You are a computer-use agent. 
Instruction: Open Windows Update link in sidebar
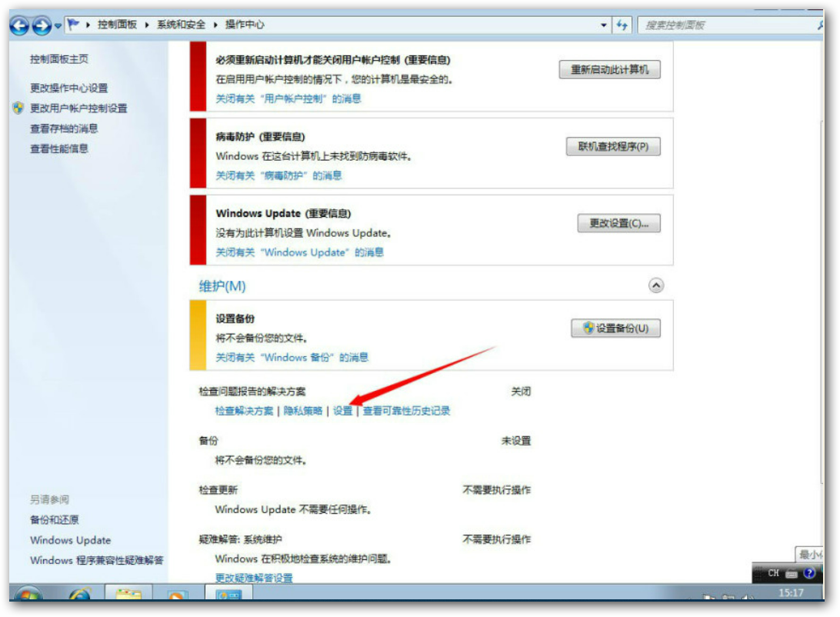point(70,540)
